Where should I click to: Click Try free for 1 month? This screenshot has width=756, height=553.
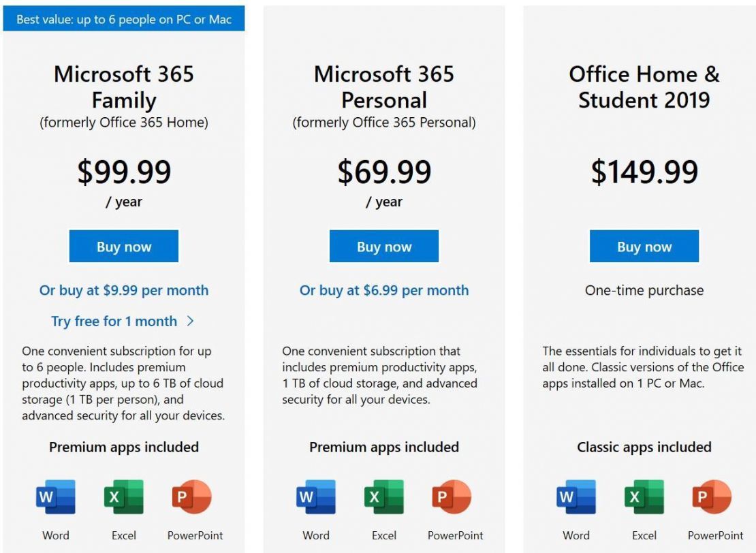coord(114,321)
